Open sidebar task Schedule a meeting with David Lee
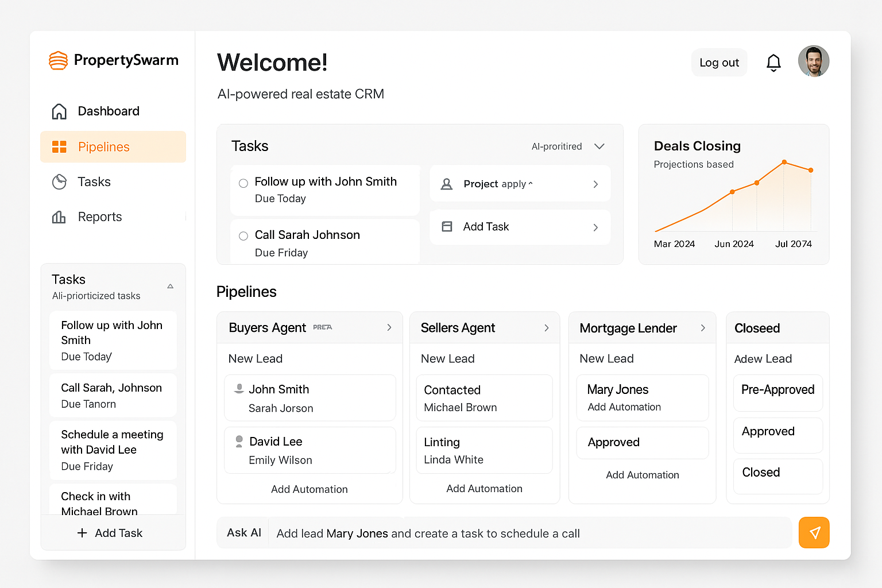This screenshot has height=588, width=882. 113,450
